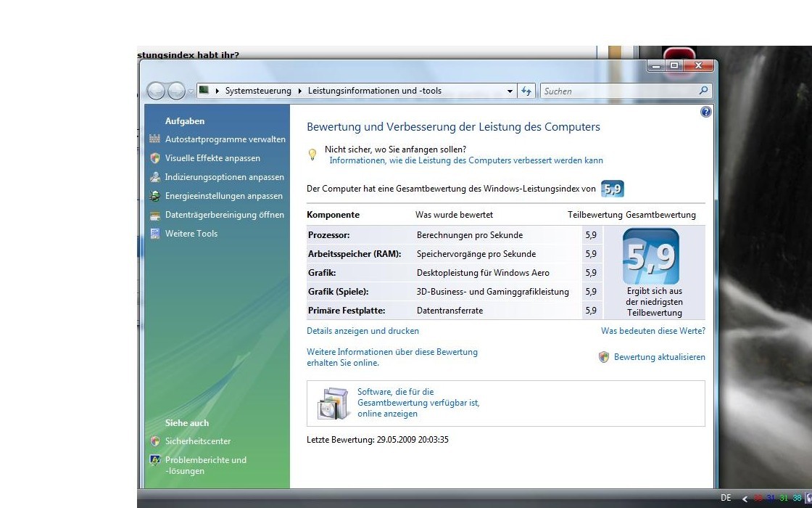Click the Letzte Bewertung date text
812x508 pixels.
[378, 440]
